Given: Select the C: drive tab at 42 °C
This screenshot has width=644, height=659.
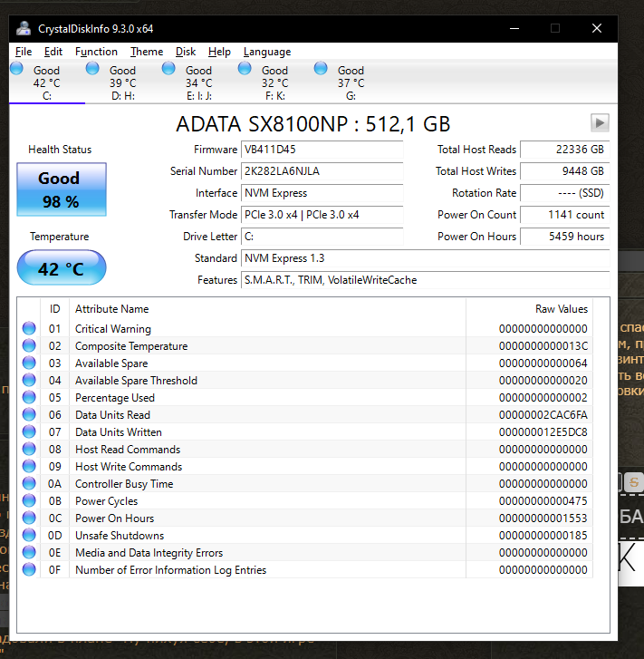Looking at the screenshot, I should pyautogui.click(x=45, y=82).
